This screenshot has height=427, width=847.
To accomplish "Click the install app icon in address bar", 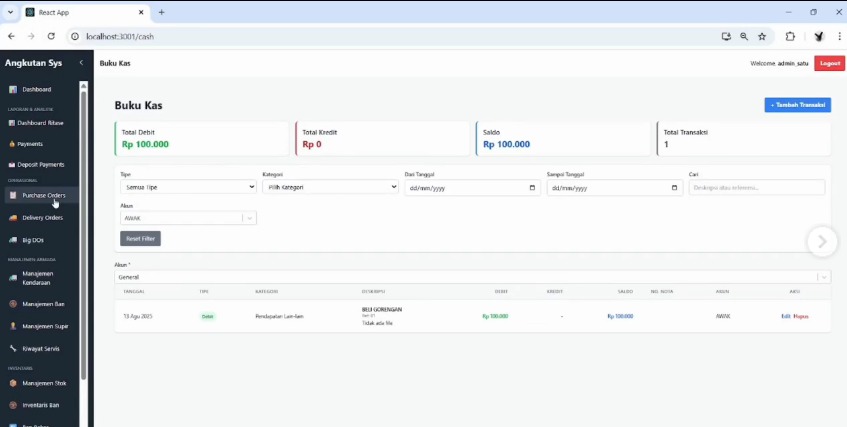I will (726, 36).
